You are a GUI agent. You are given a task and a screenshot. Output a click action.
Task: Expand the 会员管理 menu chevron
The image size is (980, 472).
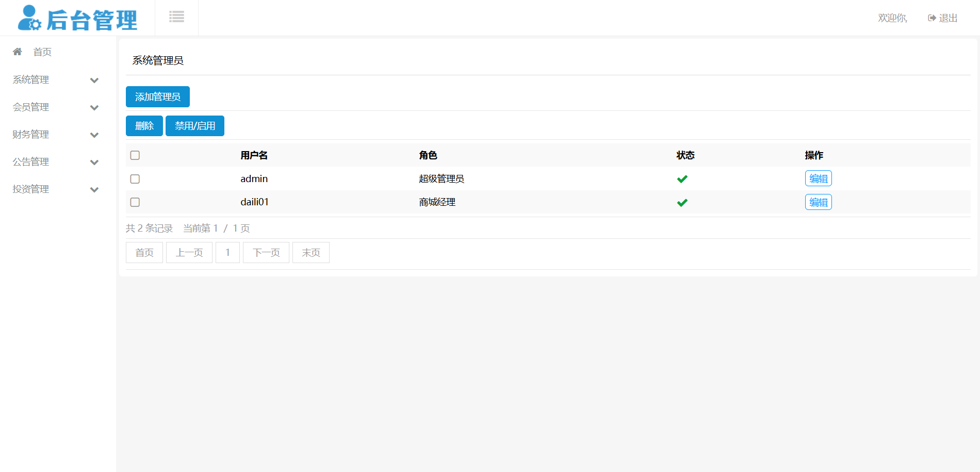coord(94,108)
